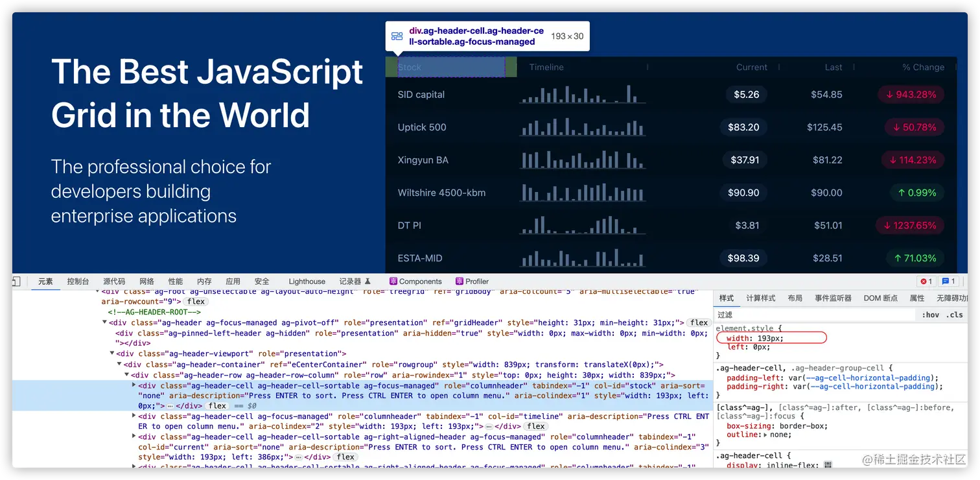Viewport: 980px width, 480px height.
Task: Expand the timeline header-cell node
Action: pos(134,416)
